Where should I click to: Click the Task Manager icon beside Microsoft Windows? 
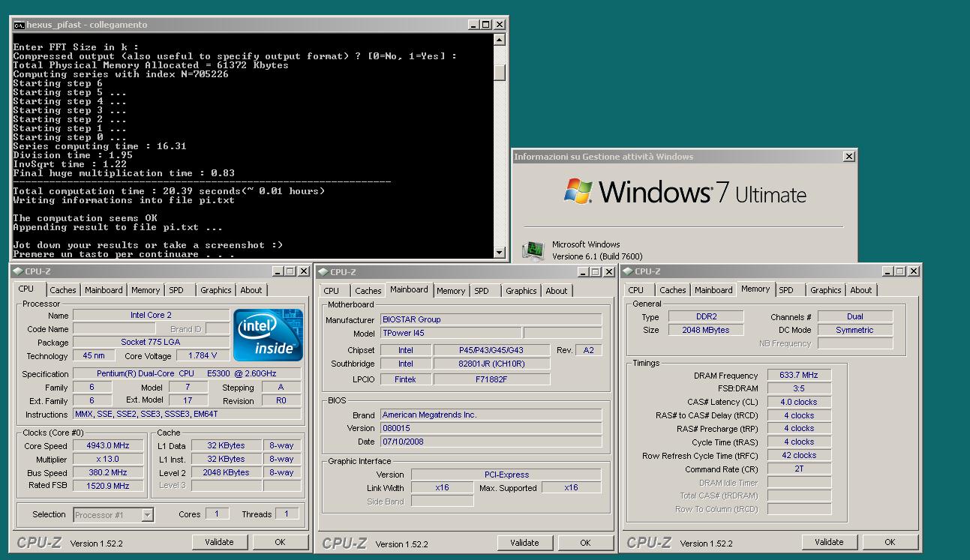533,250
